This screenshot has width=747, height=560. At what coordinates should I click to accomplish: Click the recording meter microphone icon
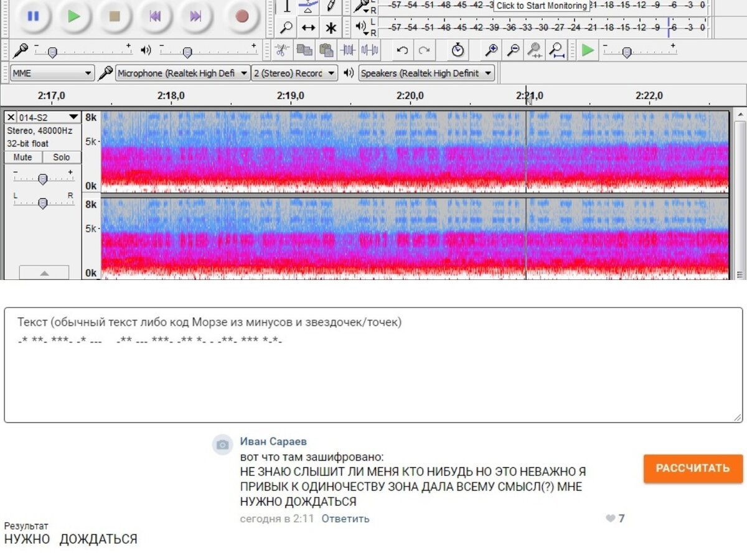(x=362, y=6)
